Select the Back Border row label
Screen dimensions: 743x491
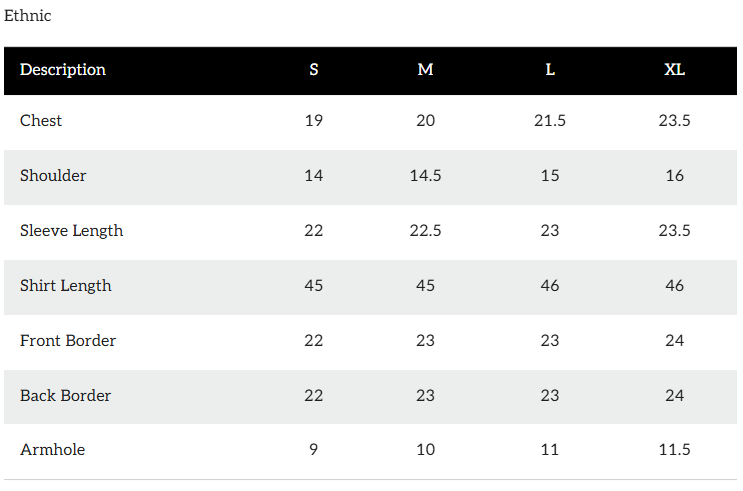tap(66, 396)
